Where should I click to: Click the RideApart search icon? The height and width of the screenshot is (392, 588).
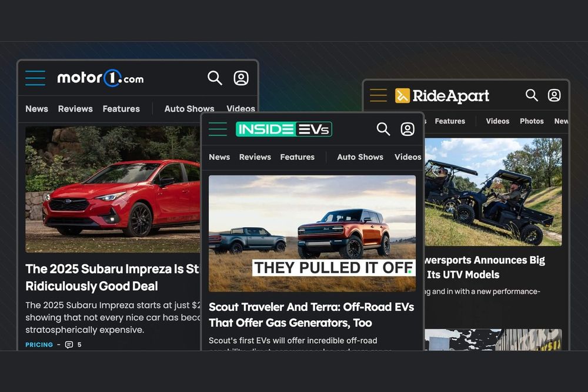(x=532, y=95)
